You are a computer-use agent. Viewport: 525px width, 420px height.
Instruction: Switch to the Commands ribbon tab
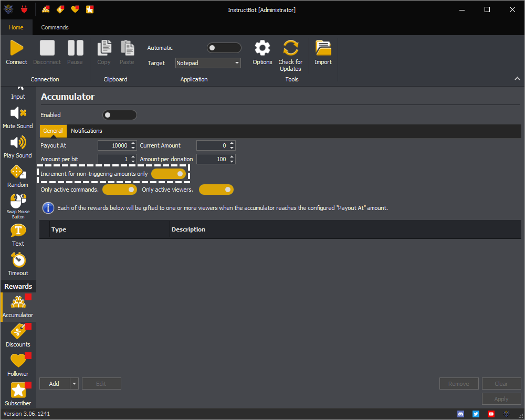[x=55, y=27]
